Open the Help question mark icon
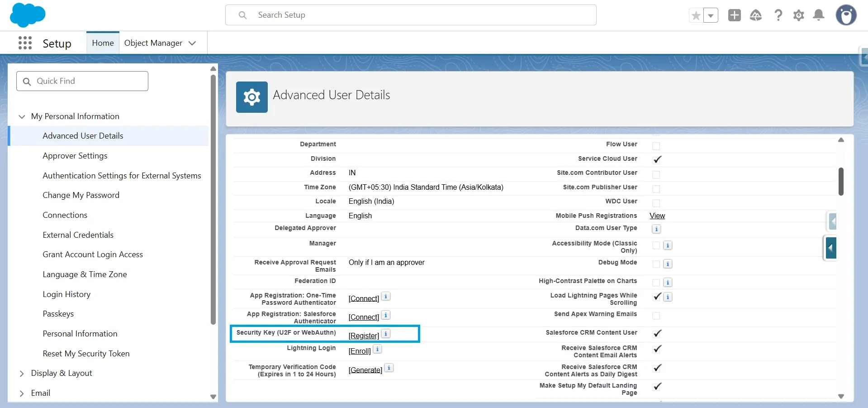Screen dimensions: 868x408 click(778, 15)
